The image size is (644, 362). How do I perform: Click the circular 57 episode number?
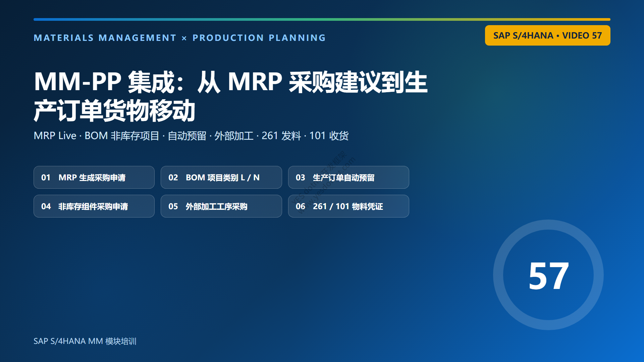click(x=548, y=275)
